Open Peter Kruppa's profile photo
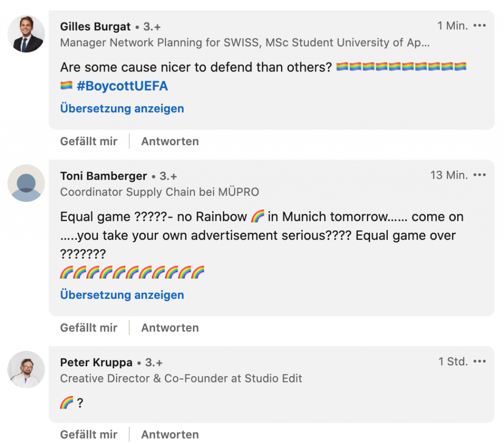504x445 pixels. pos(26,370)
